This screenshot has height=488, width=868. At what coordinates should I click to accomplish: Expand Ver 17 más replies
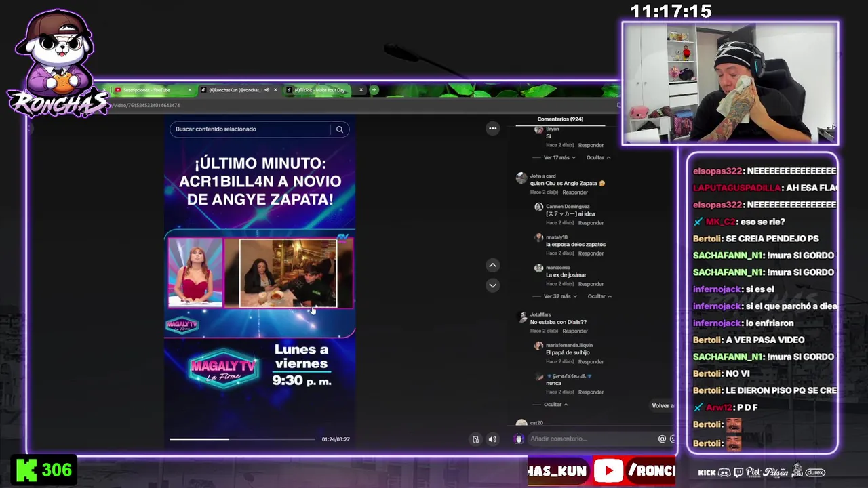pyautogui.click(x=559, y=157)
